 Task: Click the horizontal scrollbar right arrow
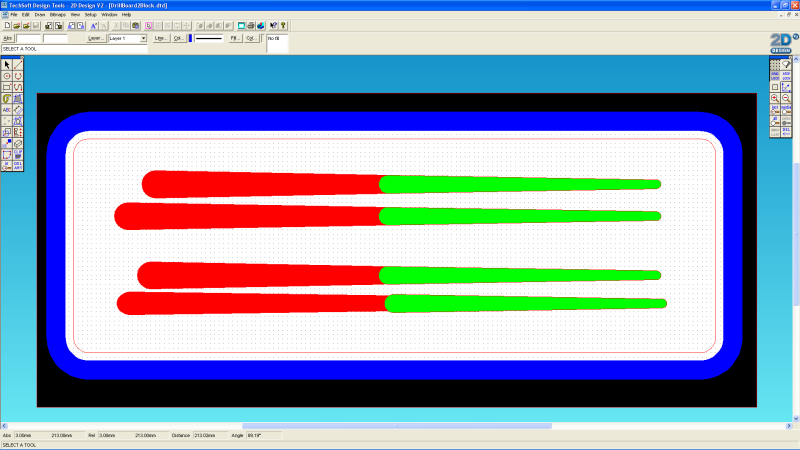789,426
